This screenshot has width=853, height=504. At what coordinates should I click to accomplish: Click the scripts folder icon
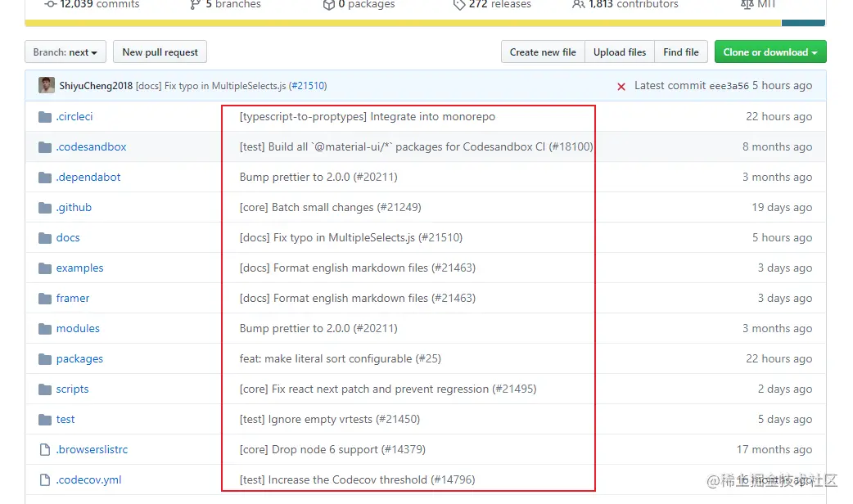44,389
